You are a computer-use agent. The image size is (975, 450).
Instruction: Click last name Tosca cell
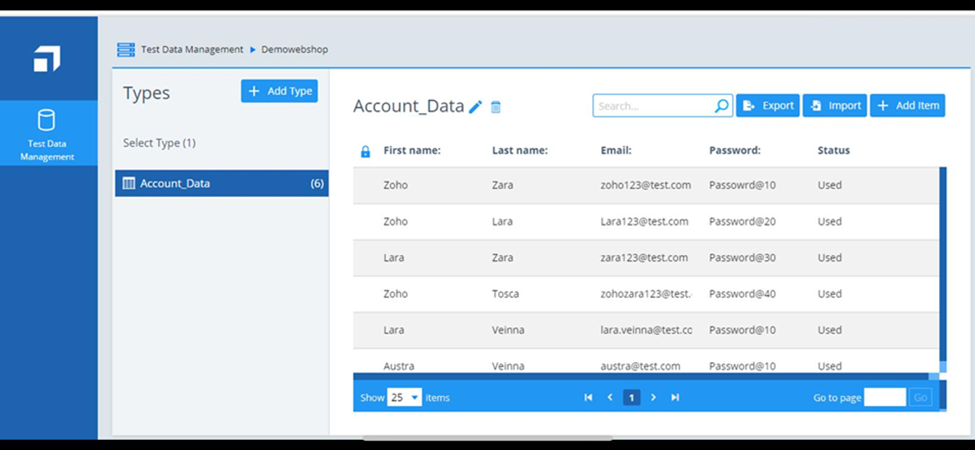coord(505,294)
